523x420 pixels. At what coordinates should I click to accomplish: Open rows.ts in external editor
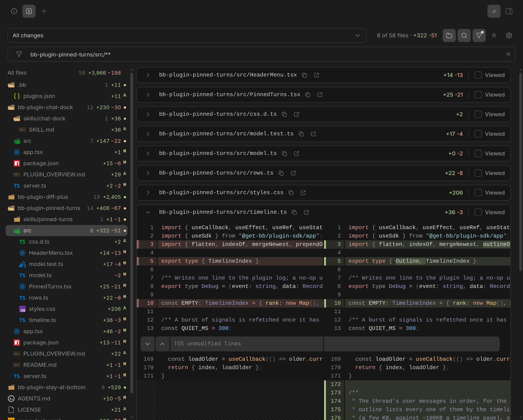click(x=293, y=173)
